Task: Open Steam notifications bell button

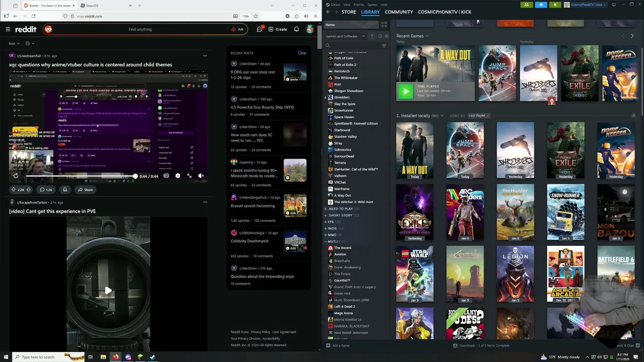Action: [555, 5]
